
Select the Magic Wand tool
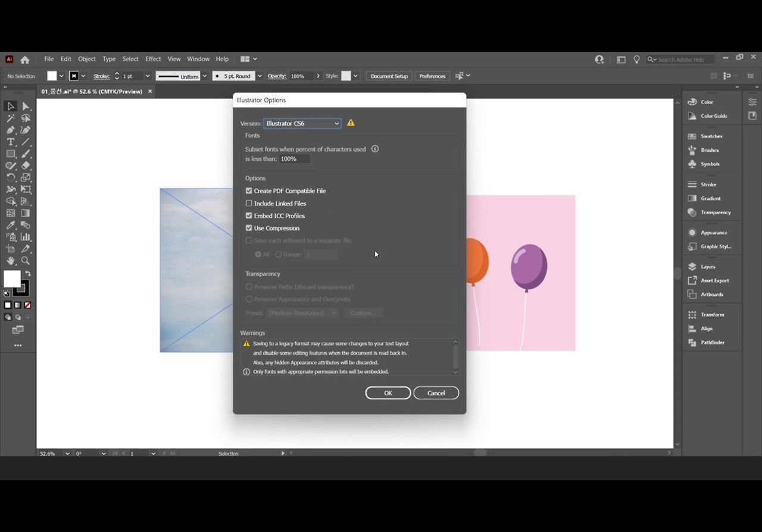tap(11, 118)
